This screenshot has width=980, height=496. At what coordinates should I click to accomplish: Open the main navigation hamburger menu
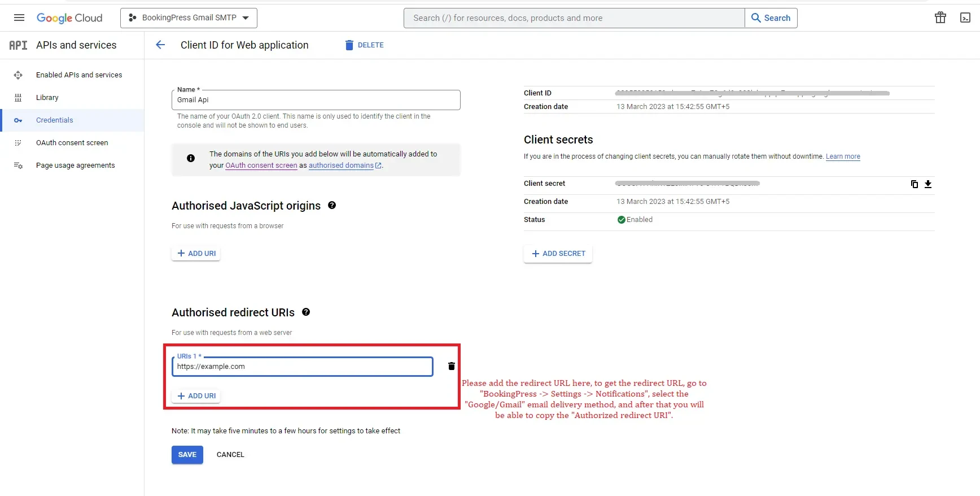pos(19,18)
